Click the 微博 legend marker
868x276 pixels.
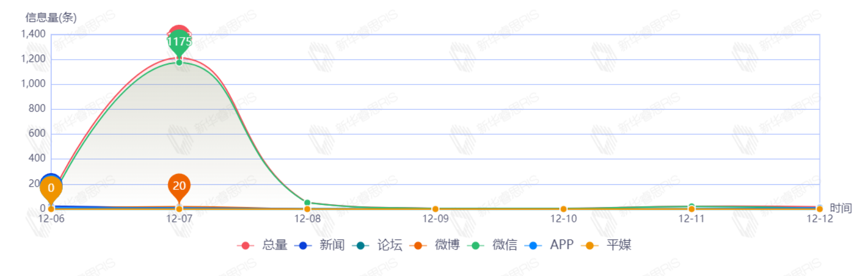[x=418, y=245]
